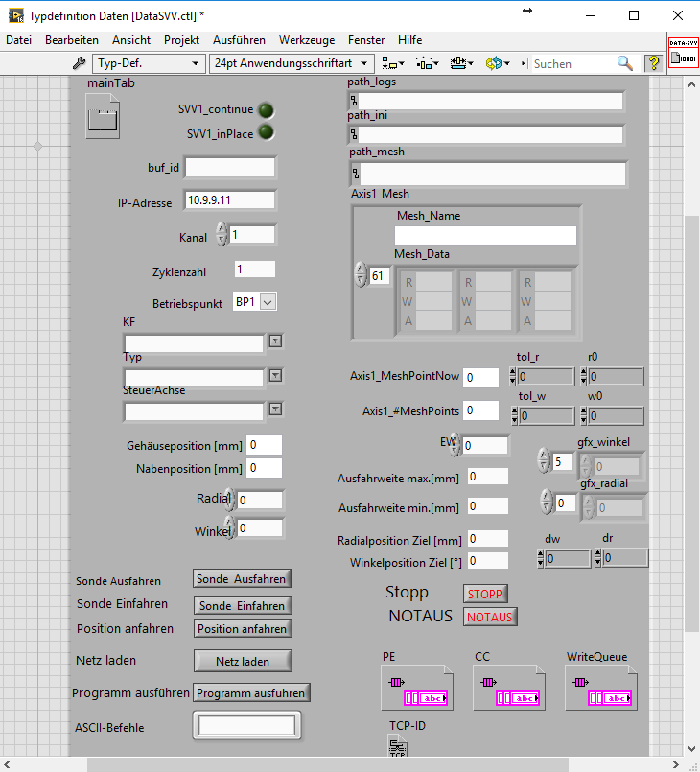Viewport: 700px width, 772px height.
Task: Click the Netz laden button
Action: click(x=243, y=661)
